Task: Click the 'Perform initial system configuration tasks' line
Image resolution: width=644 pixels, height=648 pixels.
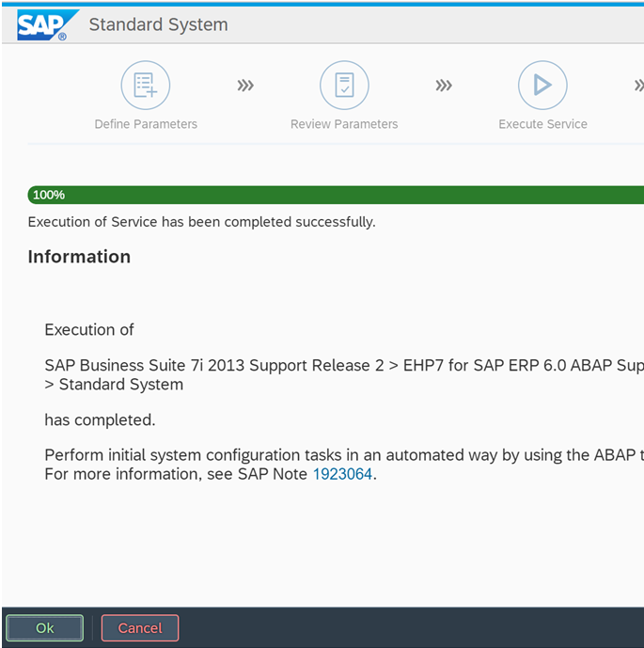Action: coord(344,455)
